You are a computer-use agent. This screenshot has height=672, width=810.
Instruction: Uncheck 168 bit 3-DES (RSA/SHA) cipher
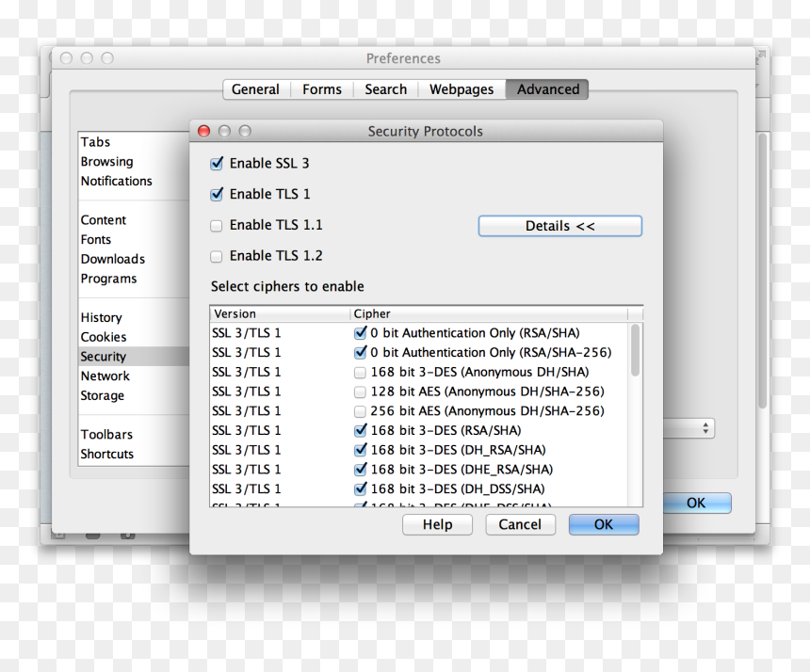coord(360,430)
